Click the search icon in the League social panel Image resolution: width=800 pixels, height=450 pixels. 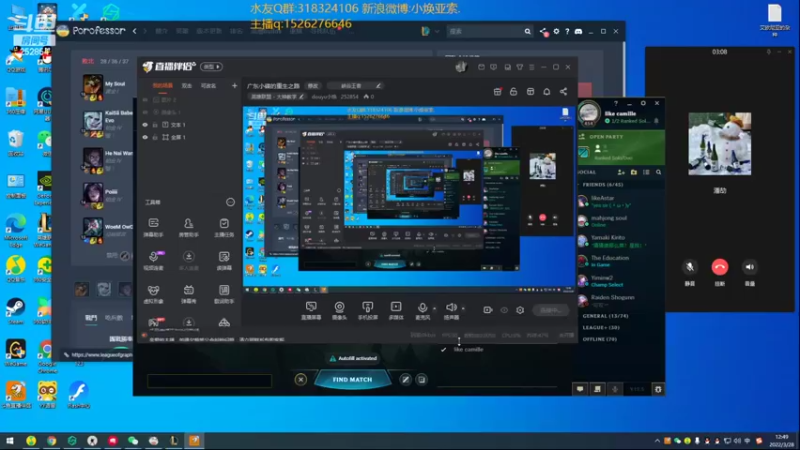[659, 172]
